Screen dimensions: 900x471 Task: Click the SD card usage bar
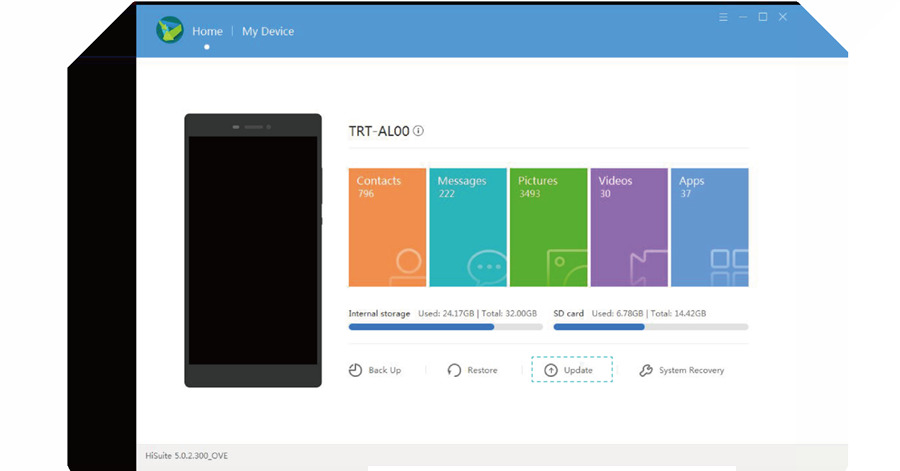pyautogui.click(x=651, y=327)
